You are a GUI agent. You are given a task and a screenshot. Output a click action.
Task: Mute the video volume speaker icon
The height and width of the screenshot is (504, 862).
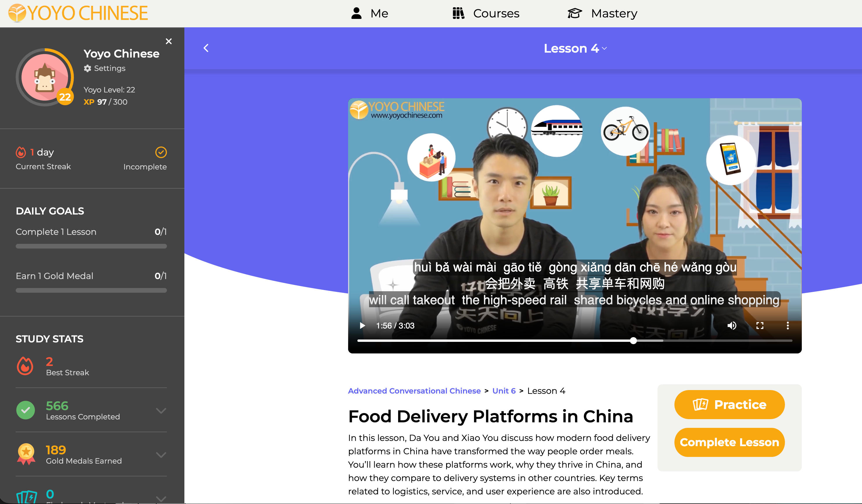pyautogui.click(x=732, y=326)
